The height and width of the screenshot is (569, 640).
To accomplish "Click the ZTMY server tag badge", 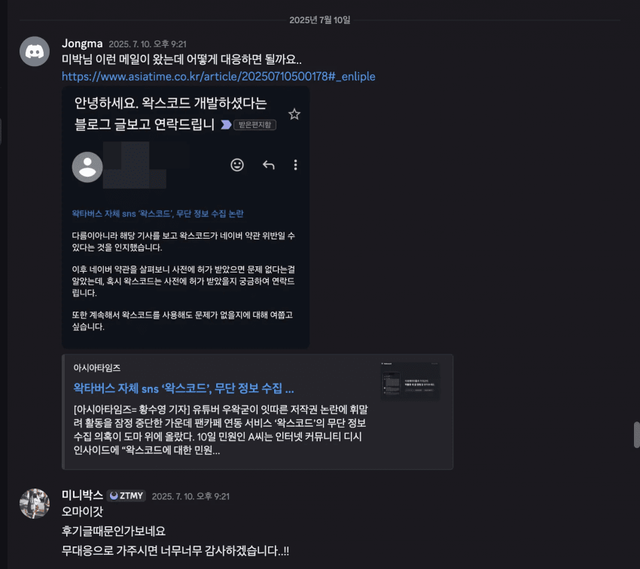I will pos(127,496).
